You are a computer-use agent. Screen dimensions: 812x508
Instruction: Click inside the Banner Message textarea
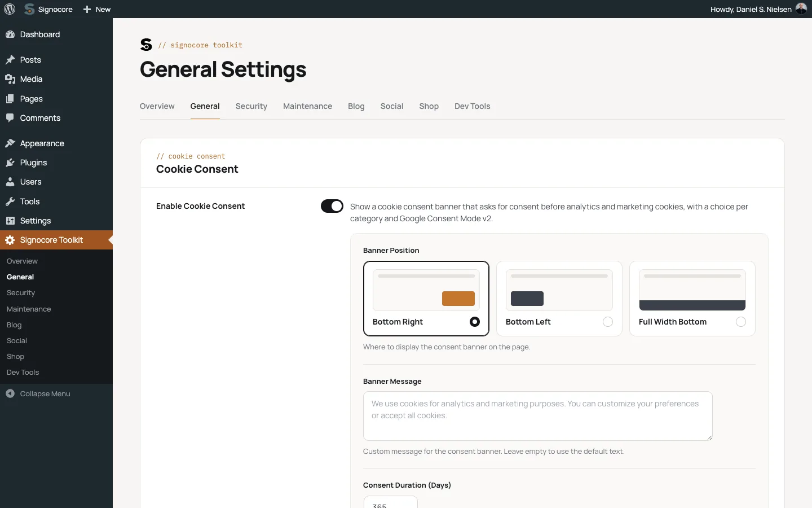[x=538, y=416]
